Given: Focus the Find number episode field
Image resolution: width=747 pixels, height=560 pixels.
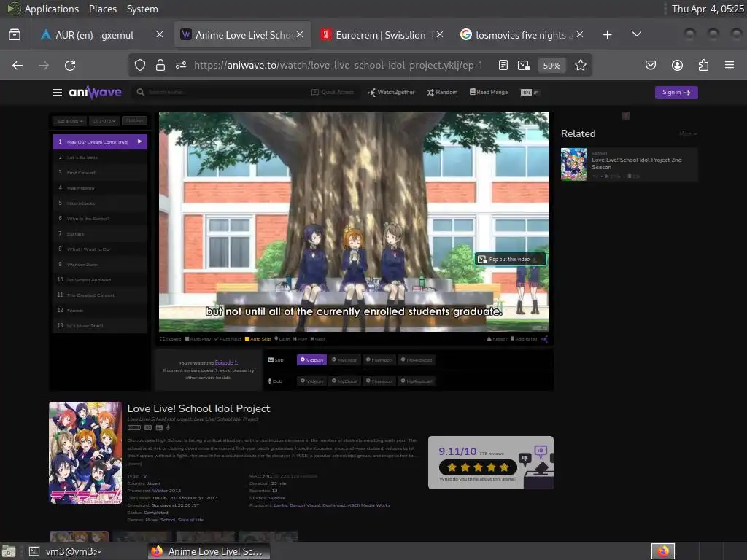Looking at the screenshot, I should pos(134,121).
